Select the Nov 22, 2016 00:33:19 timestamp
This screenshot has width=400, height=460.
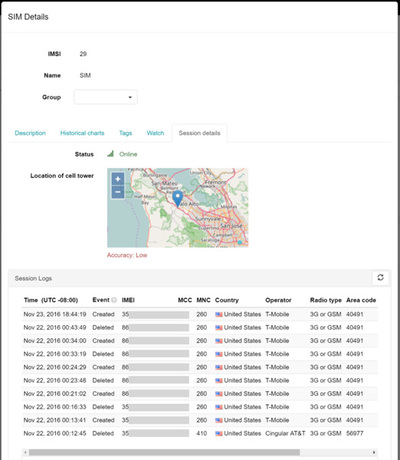point(55,354)
